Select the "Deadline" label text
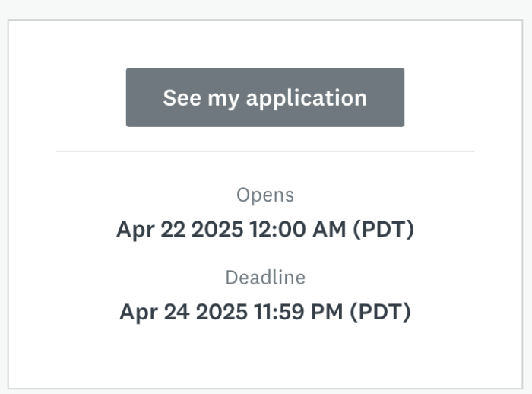532x394 pixels. tap(265, 278)
